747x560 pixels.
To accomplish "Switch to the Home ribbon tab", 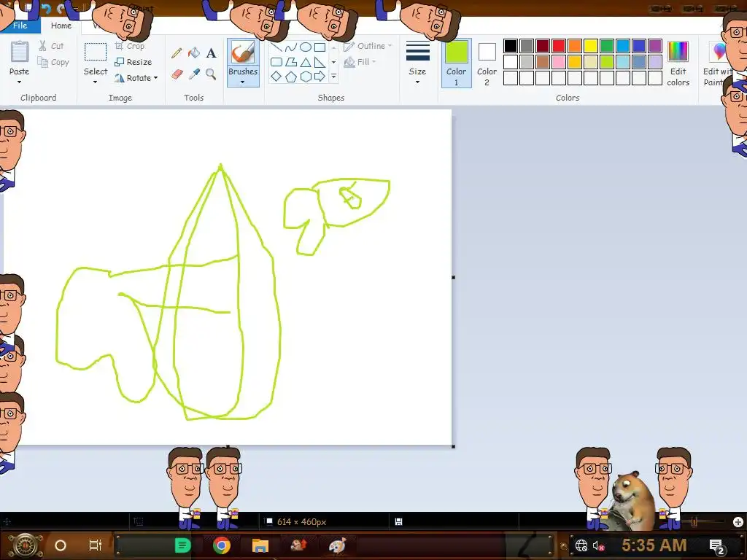I will (61, 26).
